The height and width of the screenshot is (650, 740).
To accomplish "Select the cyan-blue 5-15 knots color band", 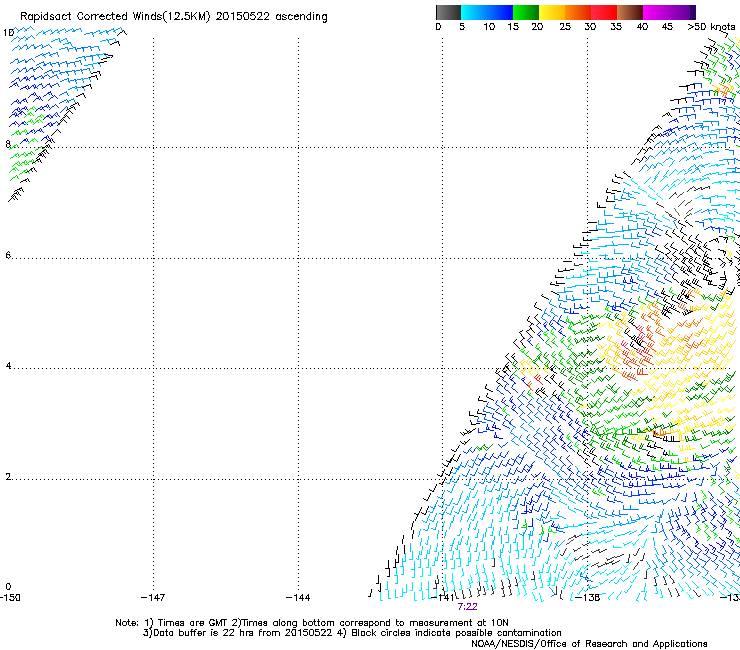I will coord(487,12).
